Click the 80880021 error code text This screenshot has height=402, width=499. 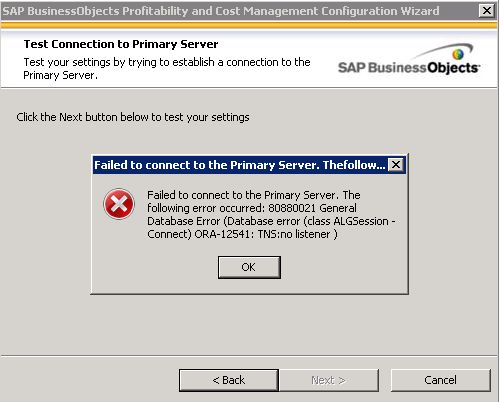point(292,208)
